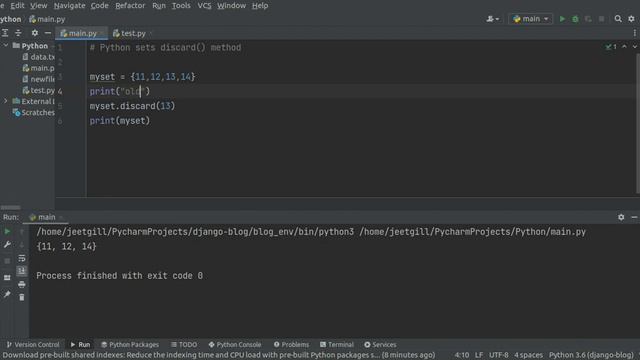This screenshot has height=360, width=640.
Task: Click the wrench icon in Run panel
Action: 7,245
